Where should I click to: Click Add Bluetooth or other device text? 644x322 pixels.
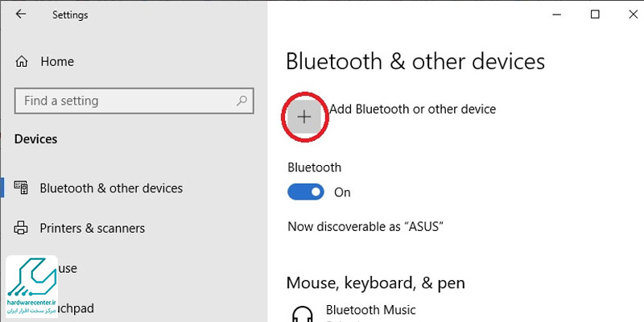point(413,109)
